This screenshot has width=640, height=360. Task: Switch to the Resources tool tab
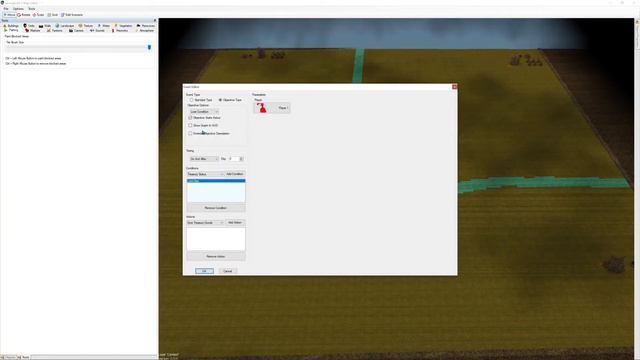click(146, 26)
